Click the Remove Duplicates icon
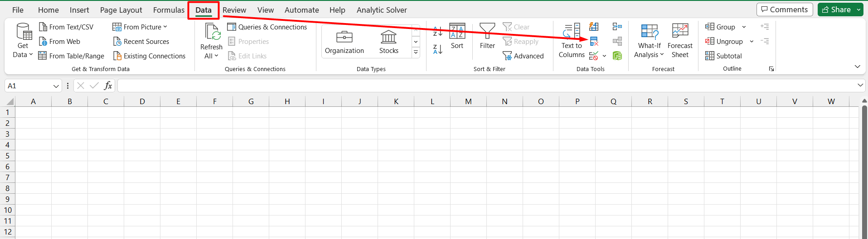Screen dimensions: 868x239 point(594,42)
